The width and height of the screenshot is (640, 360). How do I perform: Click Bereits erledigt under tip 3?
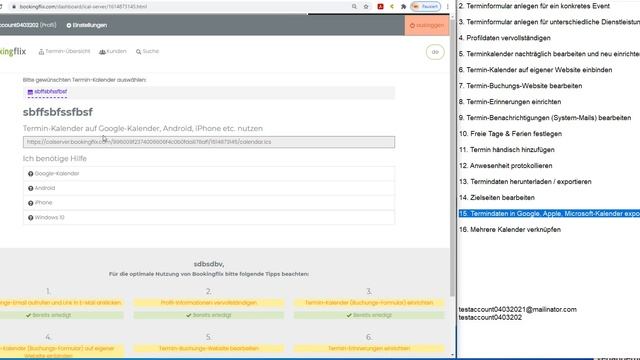point(369,315)
